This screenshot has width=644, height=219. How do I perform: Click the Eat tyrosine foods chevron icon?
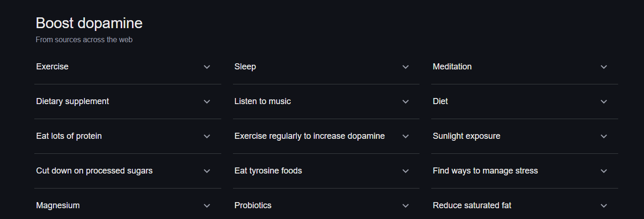pyautogui.click(x=405, y=171)
